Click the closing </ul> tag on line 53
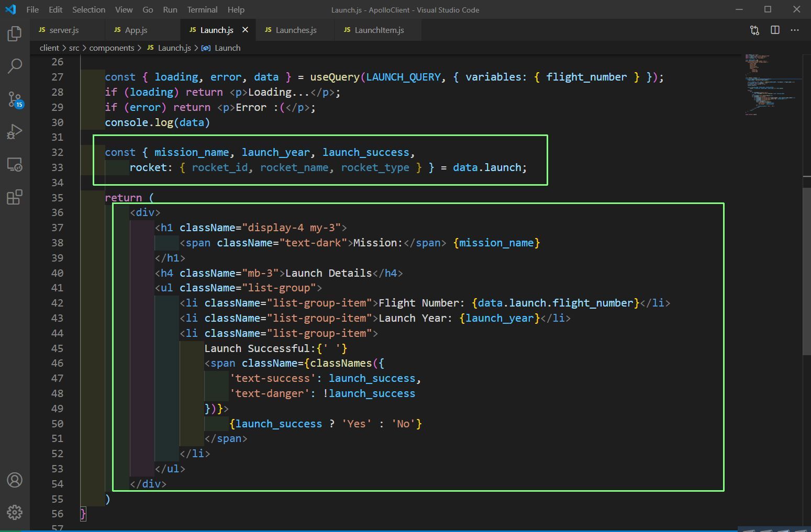This screenshot has height=532, width=811. (170, 469)
